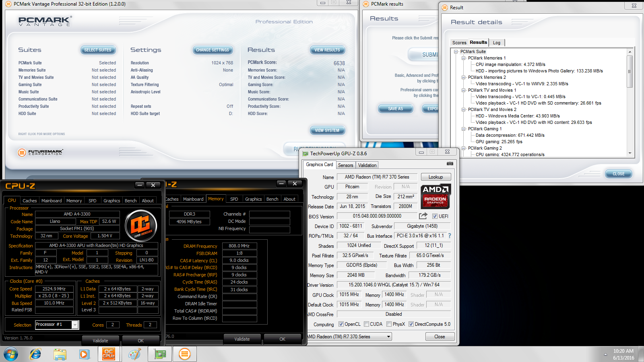This screenshot has height=362, width=644.
Task: Click the results tree scroll-down arrow
Action: [630, 153]
